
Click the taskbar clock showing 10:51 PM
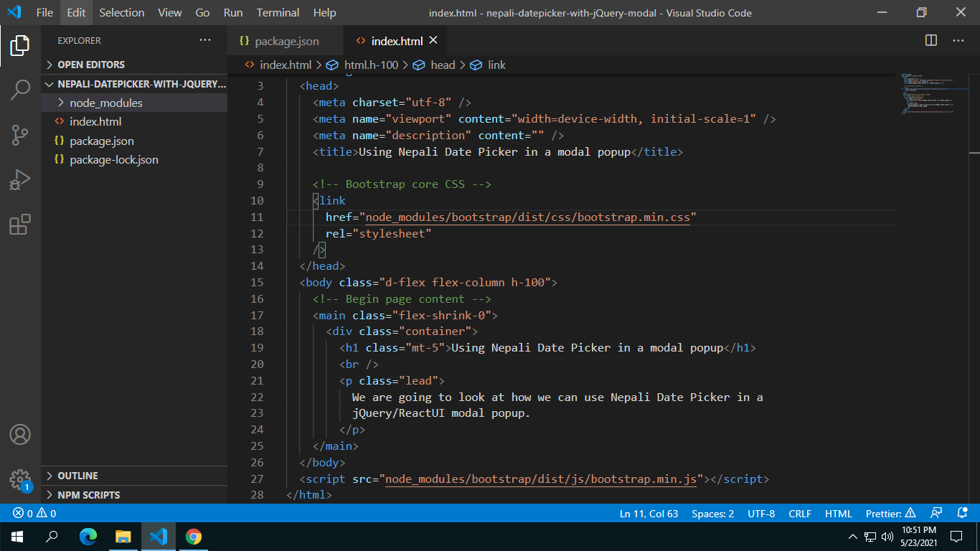(x=918, y=537)
